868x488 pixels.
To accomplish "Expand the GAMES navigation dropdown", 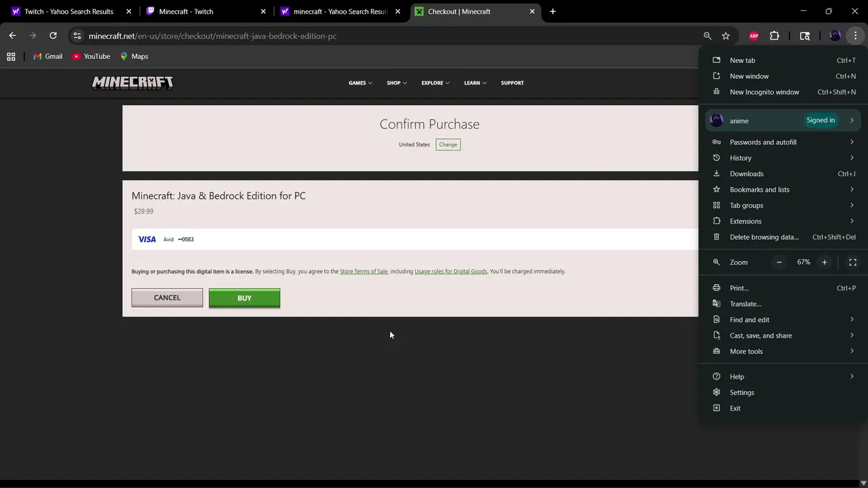I will [360, 83].
